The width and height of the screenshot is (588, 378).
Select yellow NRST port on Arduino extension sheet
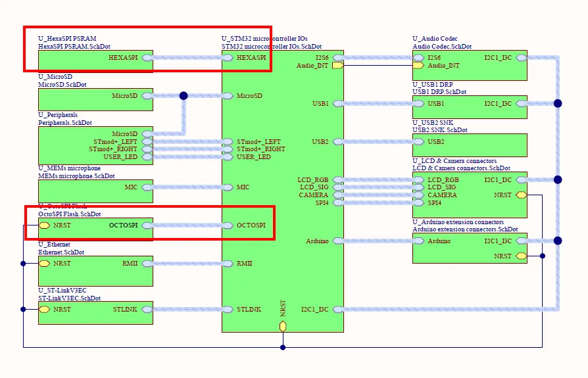pos(522,256)
